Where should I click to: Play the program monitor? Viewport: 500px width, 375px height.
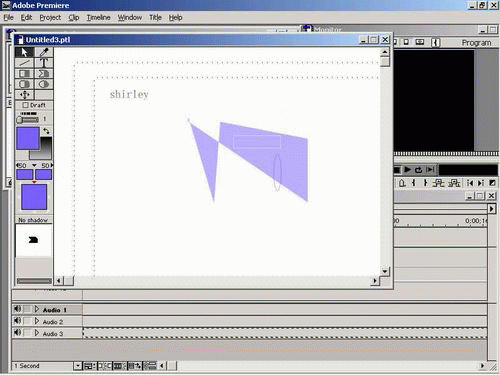tap(407, 170)
